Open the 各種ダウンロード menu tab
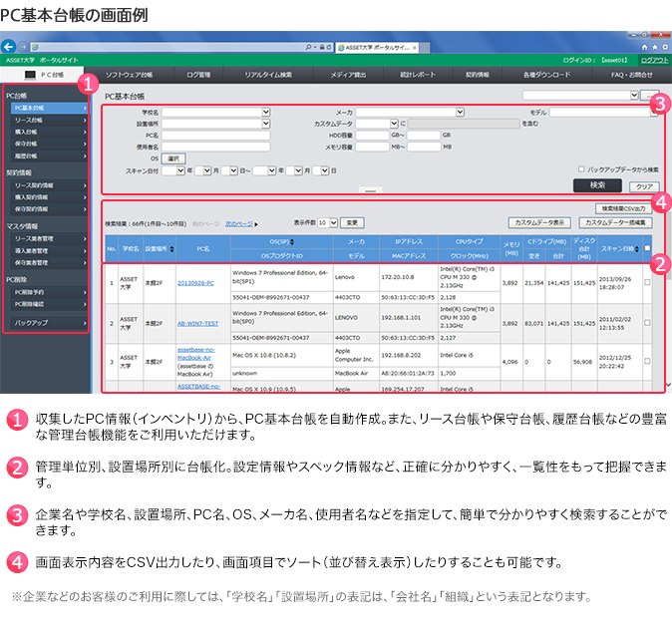Image resolution: width=672 pixels, height=634 pixels. (x=546, y=75)
